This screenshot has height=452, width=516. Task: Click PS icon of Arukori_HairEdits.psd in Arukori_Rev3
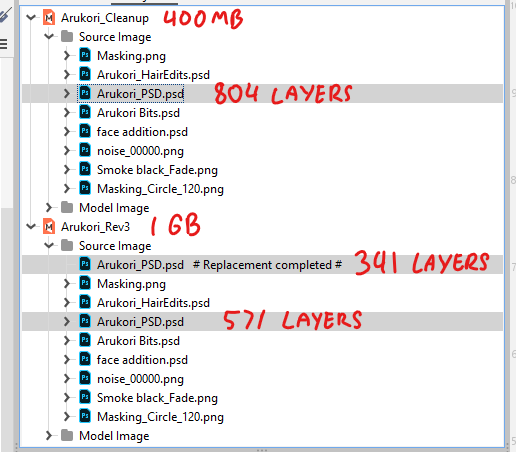click(85, 302)
